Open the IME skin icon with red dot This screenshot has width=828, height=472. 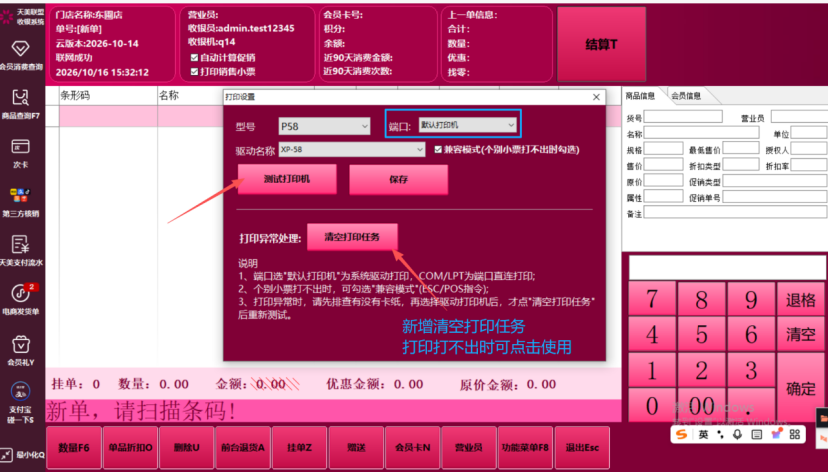click(x=776, y=434)
